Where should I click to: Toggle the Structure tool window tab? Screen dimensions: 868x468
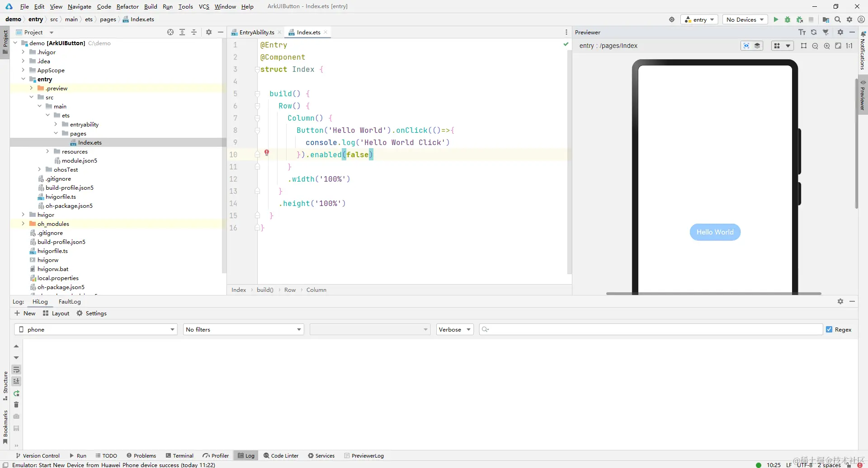click(5, 386)
